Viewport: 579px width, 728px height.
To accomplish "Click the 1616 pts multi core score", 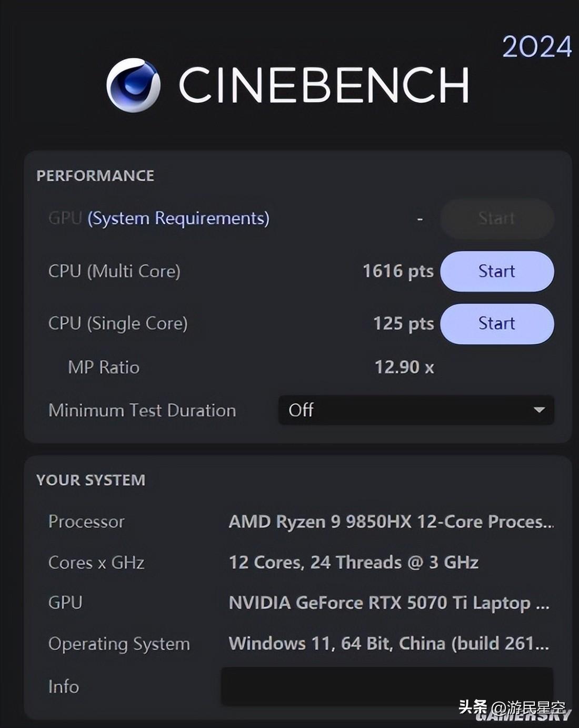I will click(398, 271).
